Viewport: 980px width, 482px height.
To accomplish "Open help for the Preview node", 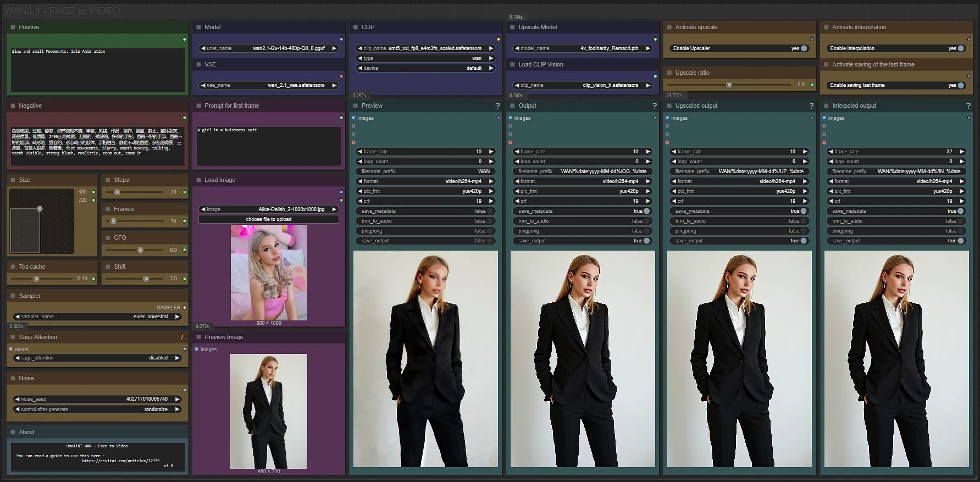I will point(497,106).
